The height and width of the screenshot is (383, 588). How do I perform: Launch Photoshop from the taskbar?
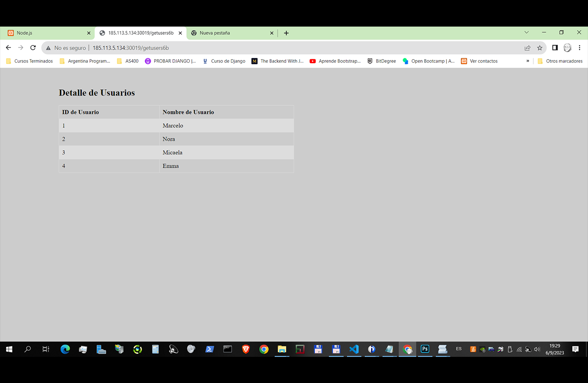click(x=425, y=349)
